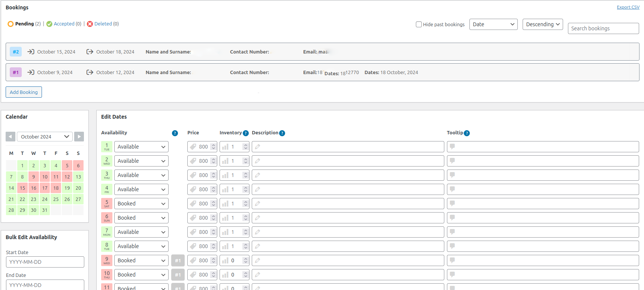Click the Export CSV link
The width and height of the screenshot is (644, 290).
click(x=628, y=7)
